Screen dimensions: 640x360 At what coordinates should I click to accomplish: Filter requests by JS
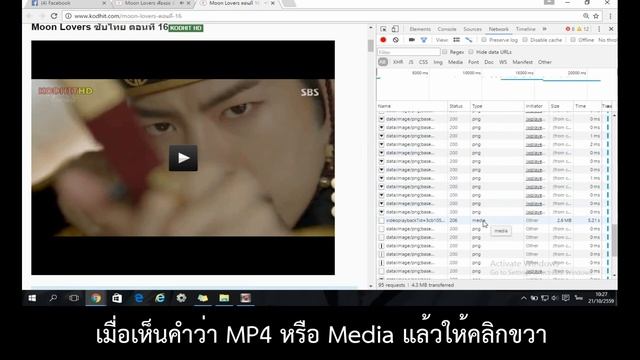pyautogui.click(x=411, y=62)
